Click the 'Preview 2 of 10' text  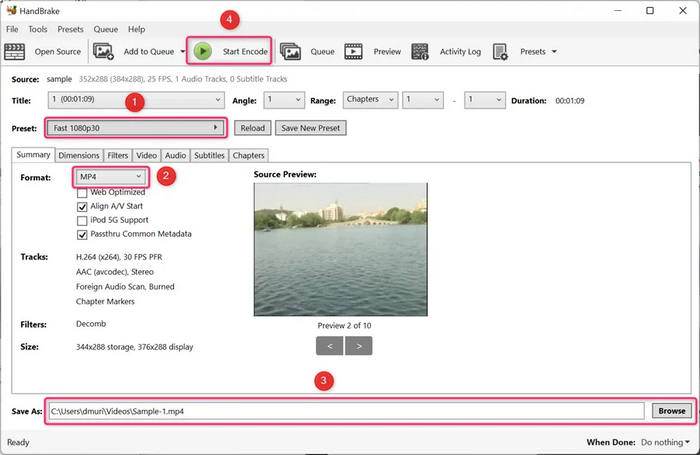[344, 326]
